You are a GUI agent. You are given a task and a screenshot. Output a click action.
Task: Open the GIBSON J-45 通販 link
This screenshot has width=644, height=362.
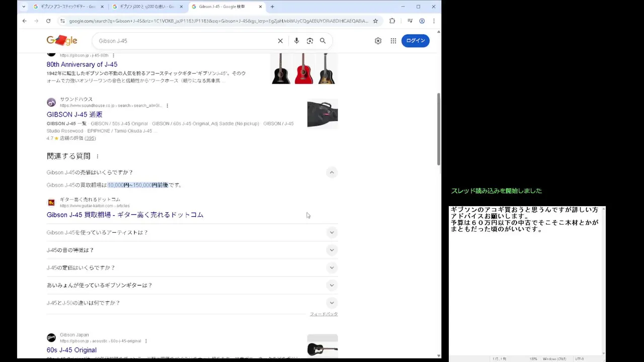[74, 115]
